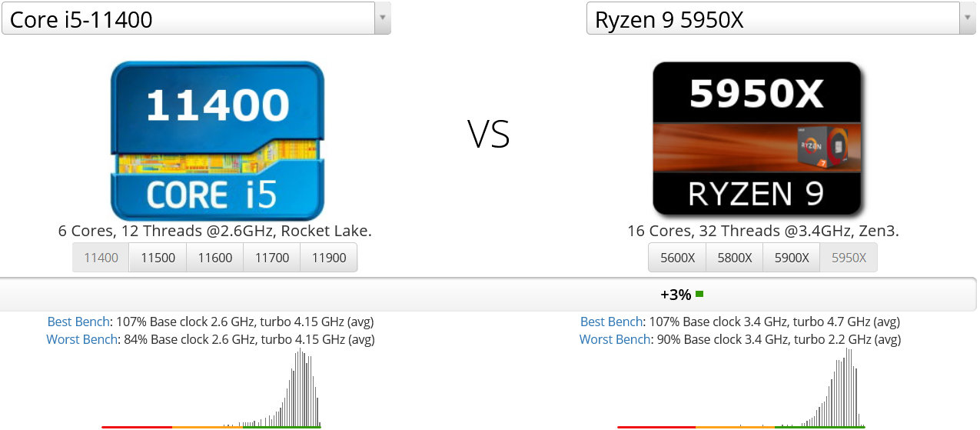Select the 11600 model button
The height and width of the screenshot is (430, 980).
(x=215, y=258)
